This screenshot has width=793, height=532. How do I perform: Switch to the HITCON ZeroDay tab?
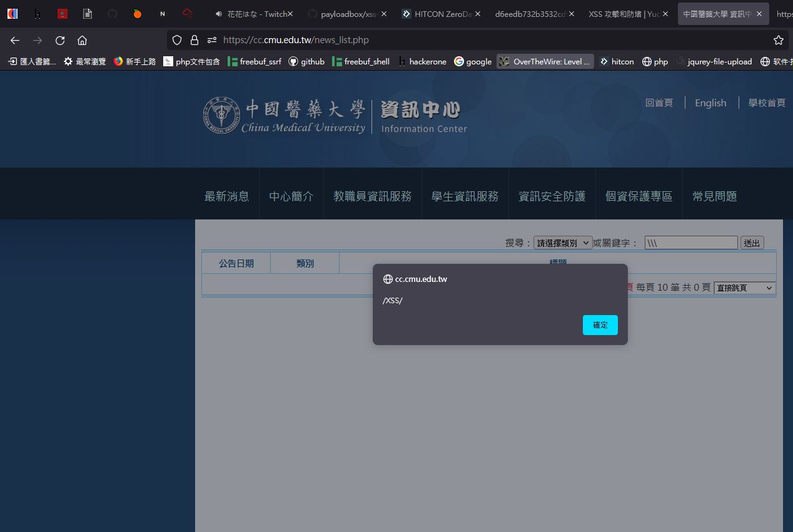tap(441, 14)
